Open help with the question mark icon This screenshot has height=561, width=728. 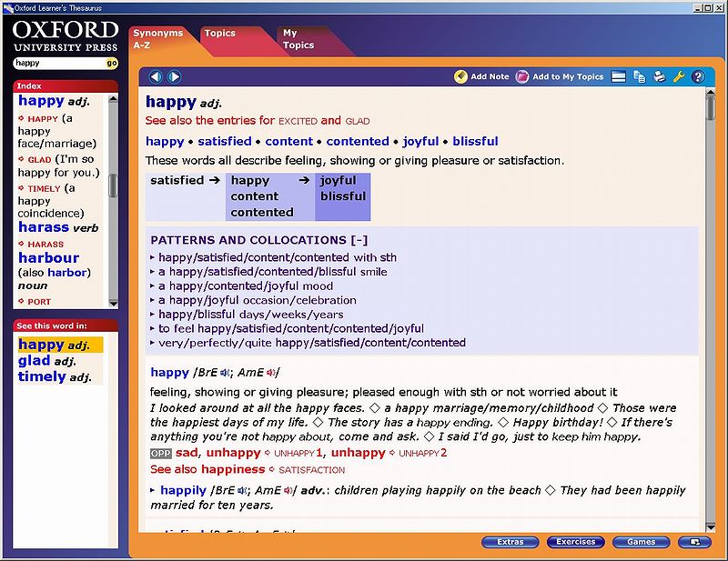click(698, 77)
